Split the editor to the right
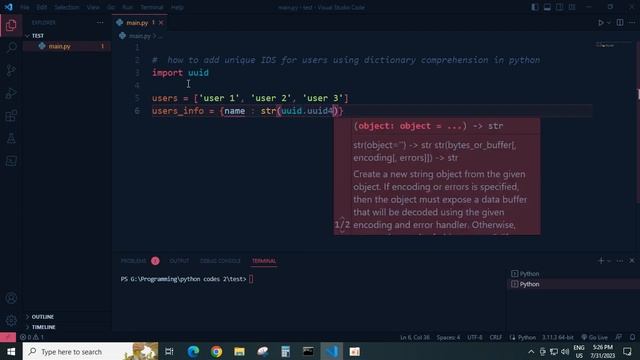Image resolution: width=640 pixels, height=360 pixels. pos(620,23)
